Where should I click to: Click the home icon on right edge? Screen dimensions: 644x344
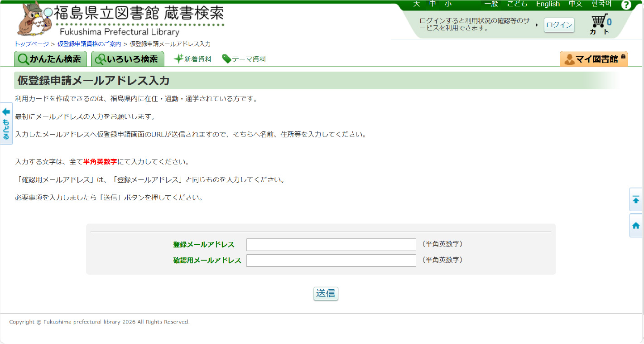pyautogui.click(x=636, y=225)
